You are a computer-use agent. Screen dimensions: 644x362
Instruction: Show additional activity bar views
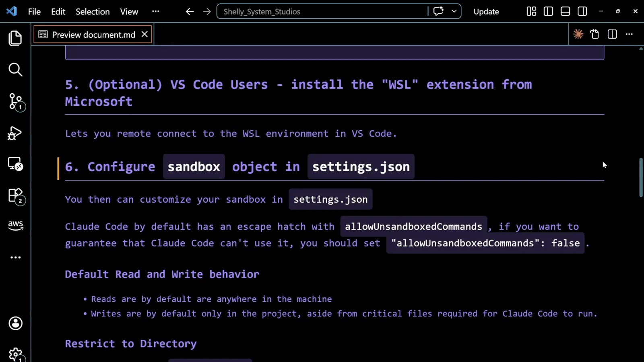(15, 257)
